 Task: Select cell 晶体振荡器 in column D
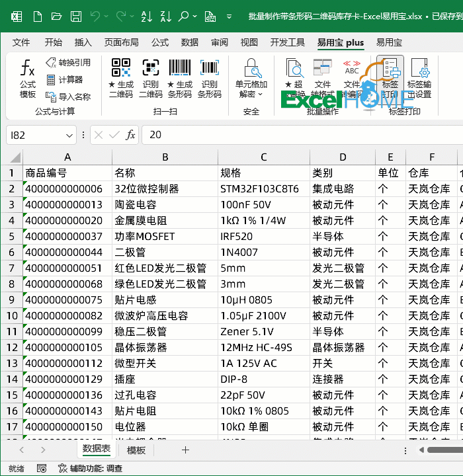343,348
